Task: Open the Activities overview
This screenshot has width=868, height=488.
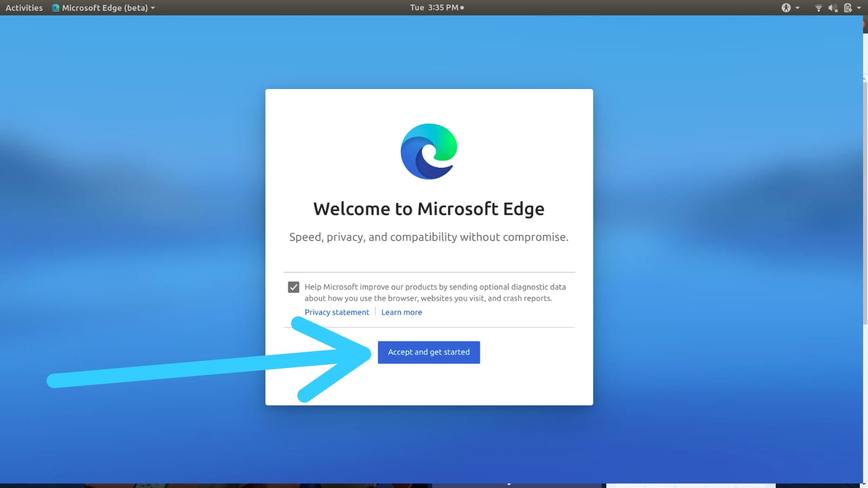Action: (24, 8)
